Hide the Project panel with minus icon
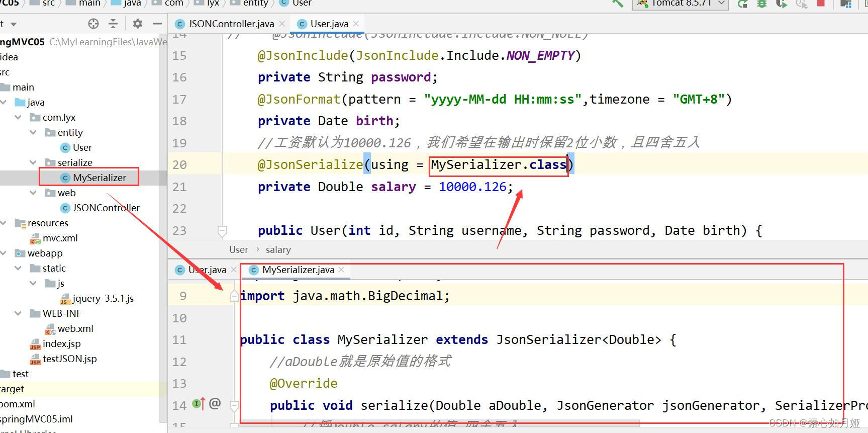The image size is (868, 433). 157,24
